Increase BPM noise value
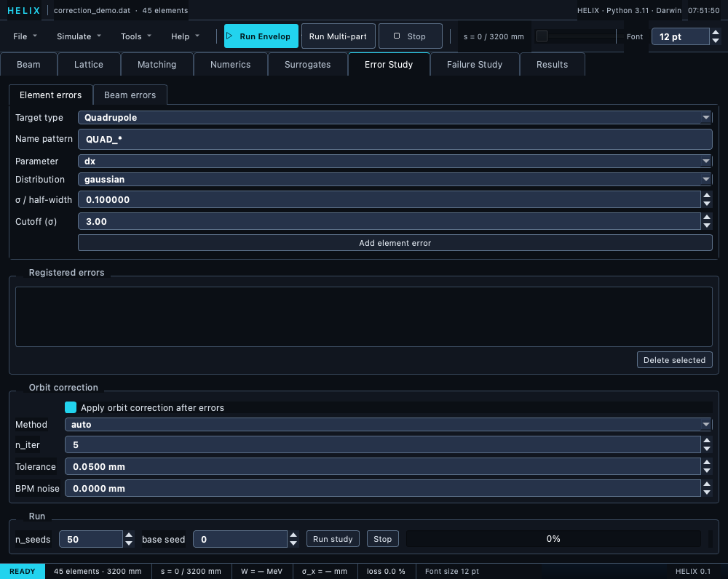This screenshot has width=728, height=579. [707, 484]
